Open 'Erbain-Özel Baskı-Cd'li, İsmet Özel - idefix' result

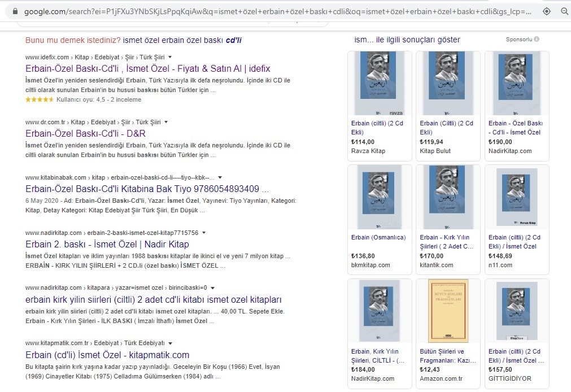click(x=148, y=68)
